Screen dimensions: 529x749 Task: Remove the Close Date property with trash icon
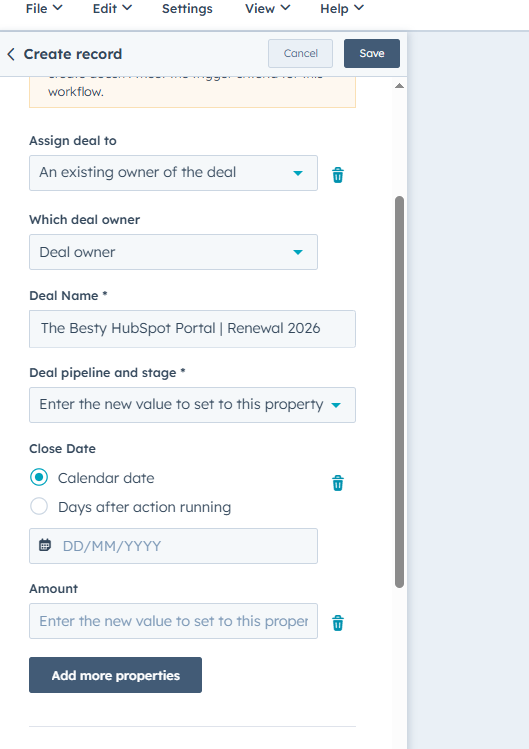338,483
